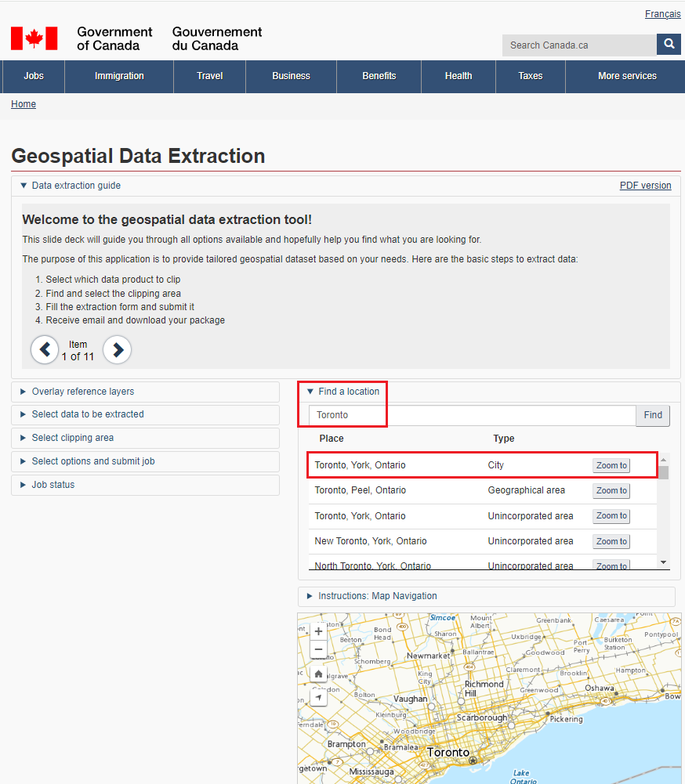The width and height of the screenshot is (685, 784).
Task: Open the PDF version link
Action: pos(646,186)
